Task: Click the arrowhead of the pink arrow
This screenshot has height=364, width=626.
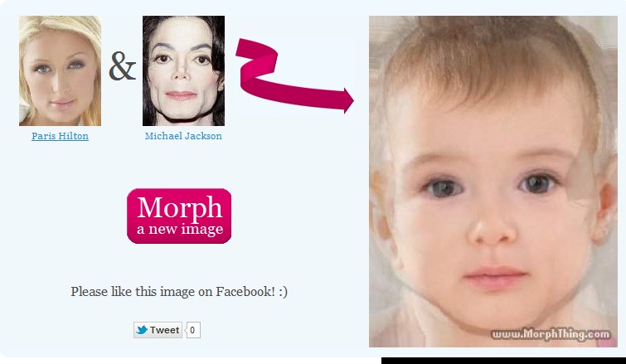Action: click(x=347, y=100)
